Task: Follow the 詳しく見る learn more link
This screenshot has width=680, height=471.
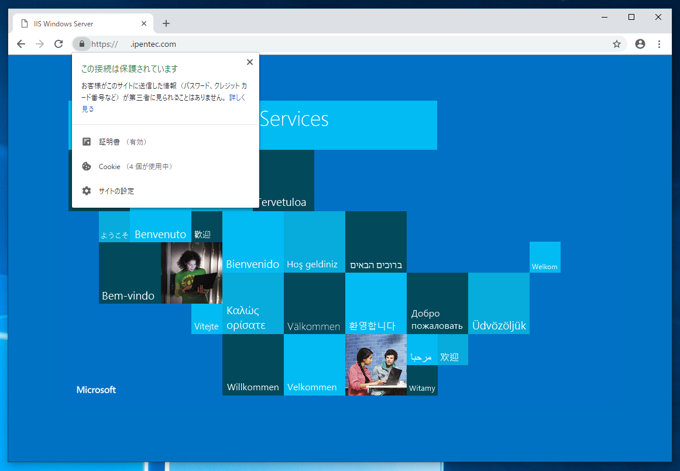Action: 237,98
